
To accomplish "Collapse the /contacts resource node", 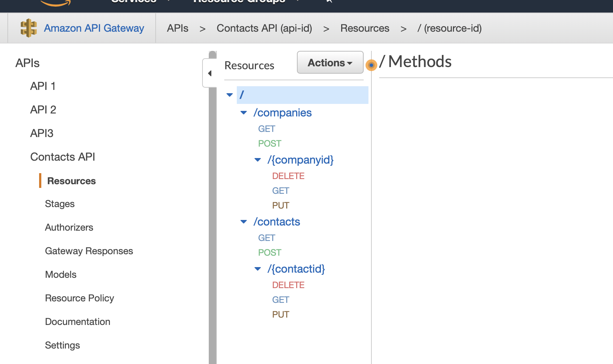I will pos(244,222).
